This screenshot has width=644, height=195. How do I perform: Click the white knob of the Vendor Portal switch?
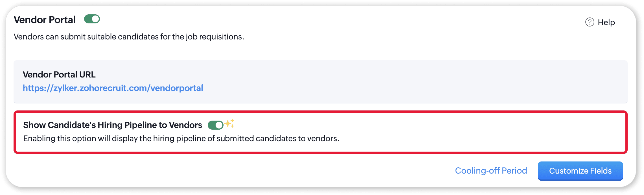pyautogui.click(x=96, y=19)
